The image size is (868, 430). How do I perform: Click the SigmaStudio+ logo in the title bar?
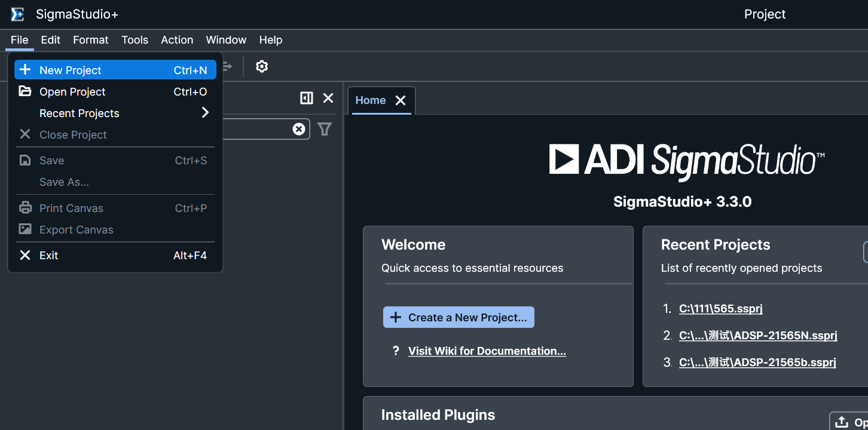tap(18, 14)
